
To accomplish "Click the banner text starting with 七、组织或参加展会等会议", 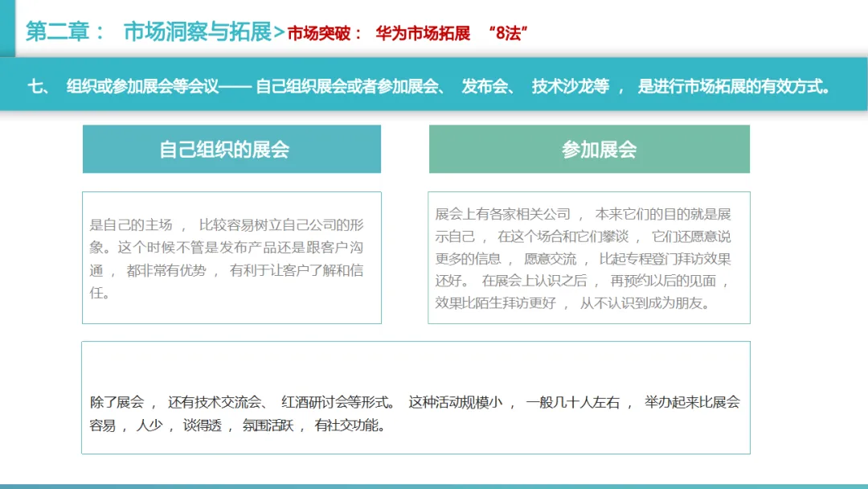I will (x=429, y=86).
